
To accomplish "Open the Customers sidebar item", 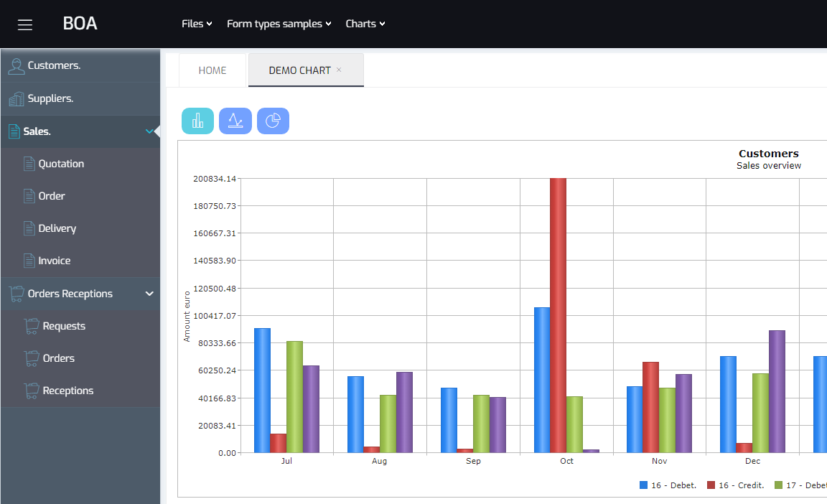I will coord(80,66).
